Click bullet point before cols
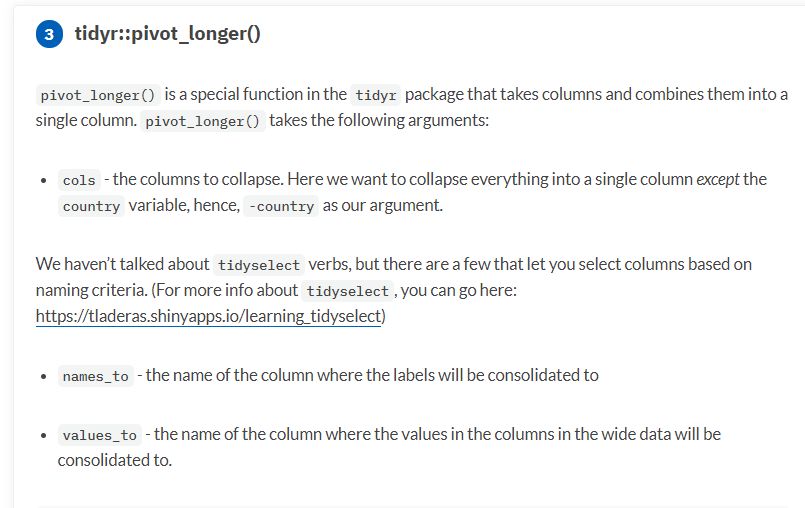This screenshot has width=805, height=508. (x=44, y=180)
